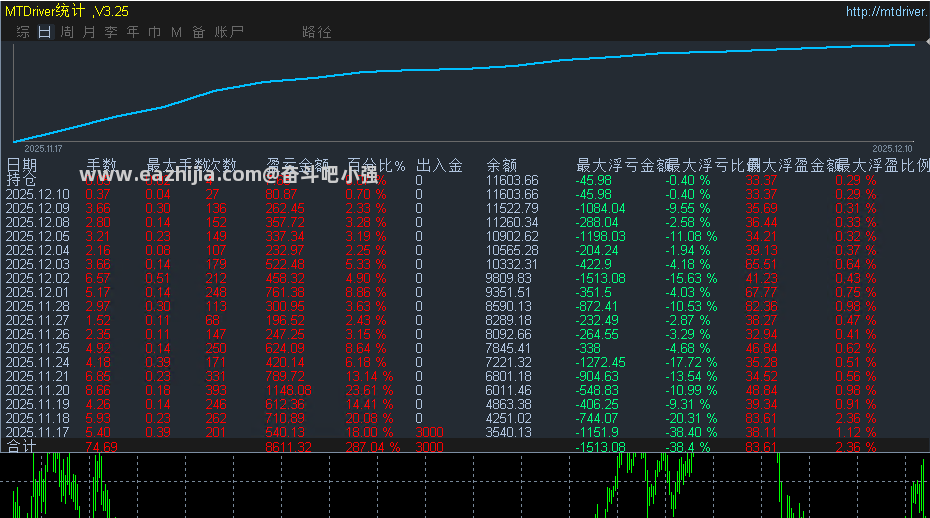This screenshot has width=930, height=518.
Task: Open the 币 currency tab
Action: pos(155,32)
